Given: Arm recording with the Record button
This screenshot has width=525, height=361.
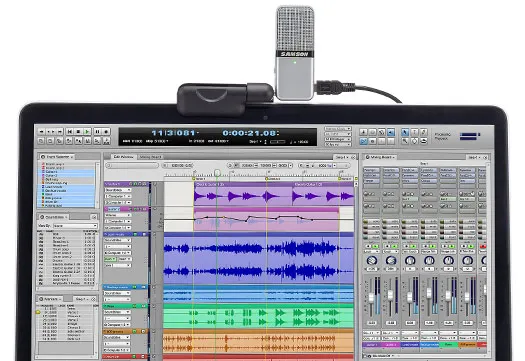Looking at the screenshot, I should click(106, 132).
